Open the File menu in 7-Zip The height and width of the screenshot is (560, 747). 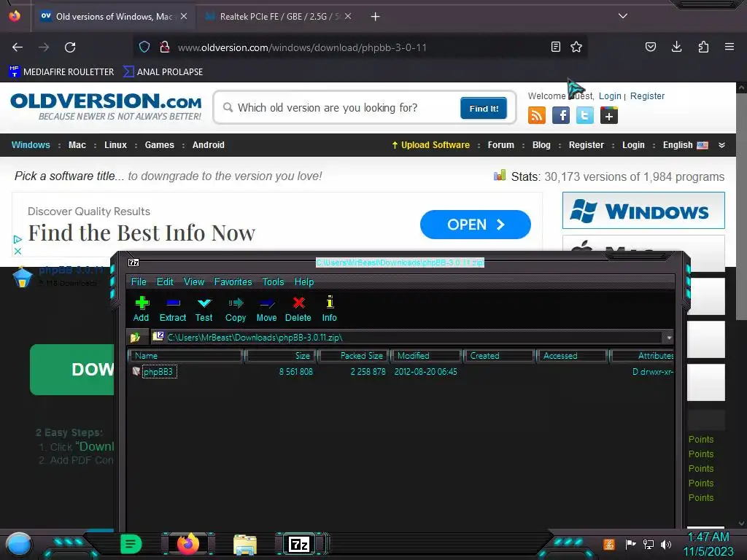click(139, 281)
